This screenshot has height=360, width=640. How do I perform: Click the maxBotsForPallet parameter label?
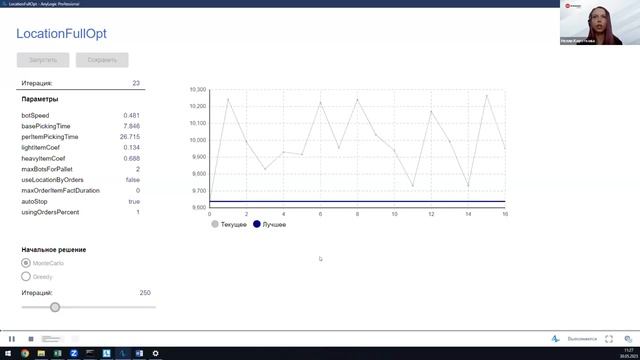(x=47, y=169)
